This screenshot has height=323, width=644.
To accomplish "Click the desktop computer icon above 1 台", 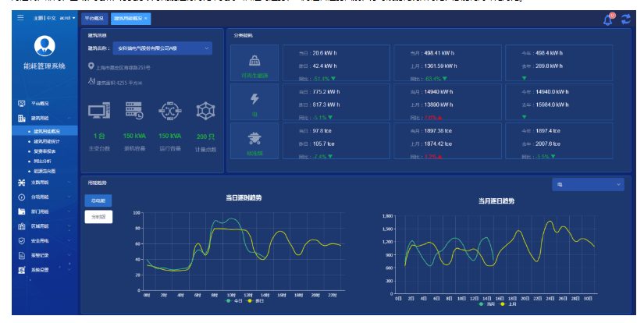I will coord(99,111).
